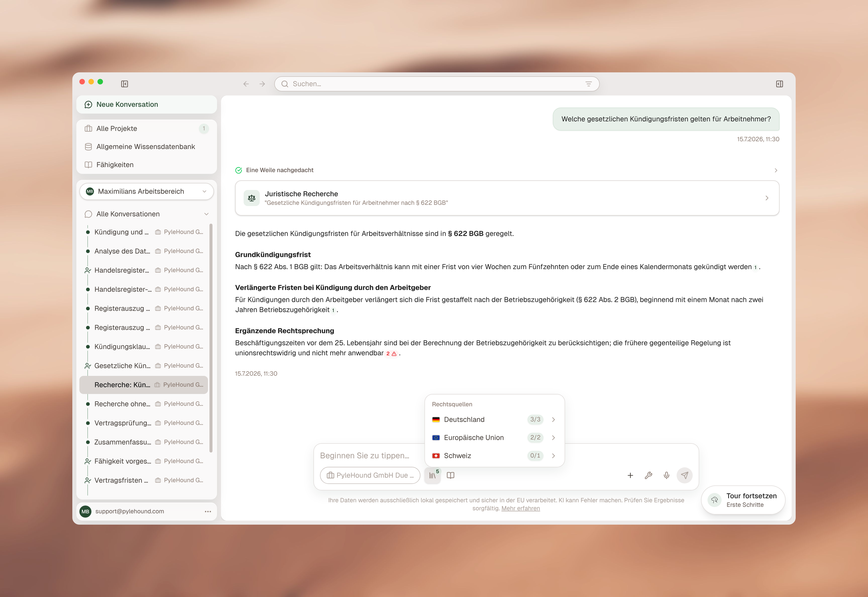Click the Suchen search field
868x597 pixels.
(437, 84)
